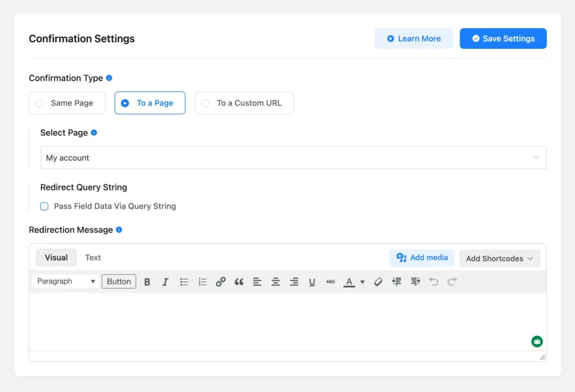Switch to the Visual editor tab
Viewport: 575px width, 392px height.
pyautogui.click(x=56, y=257)
